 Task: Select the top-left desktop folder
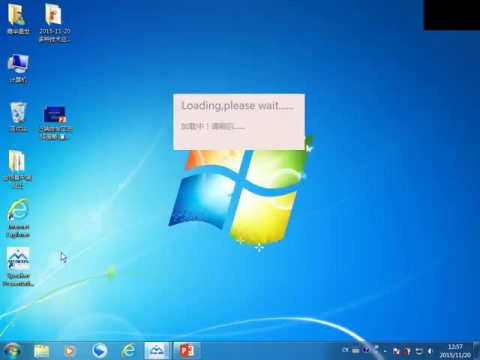click(18, 19)
